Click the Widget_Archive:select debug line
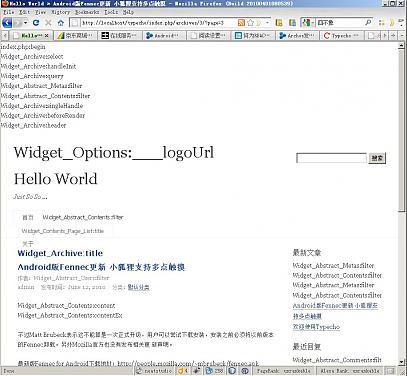Image resolution: width=407 pixels, height=376 pixels. tap(32, 56)
